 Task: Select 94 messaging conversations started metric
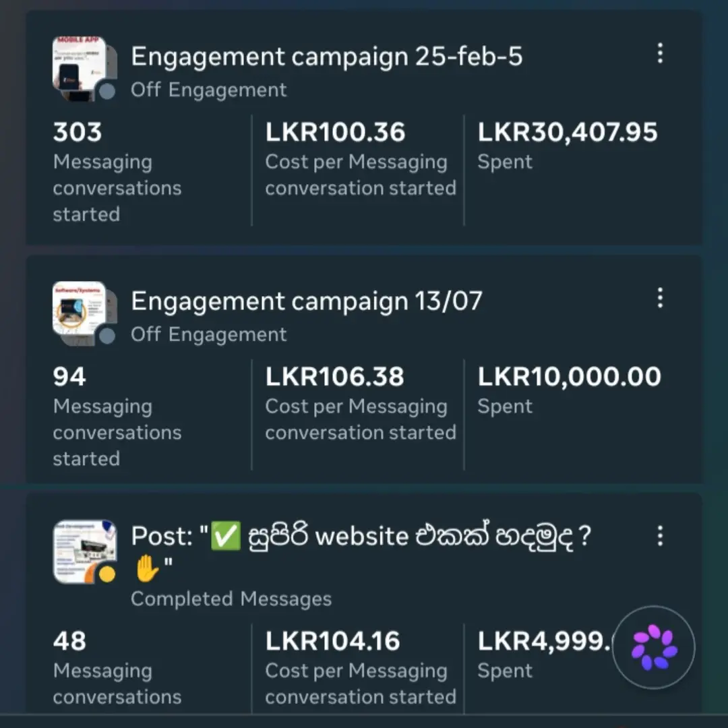tap(117, 417)
